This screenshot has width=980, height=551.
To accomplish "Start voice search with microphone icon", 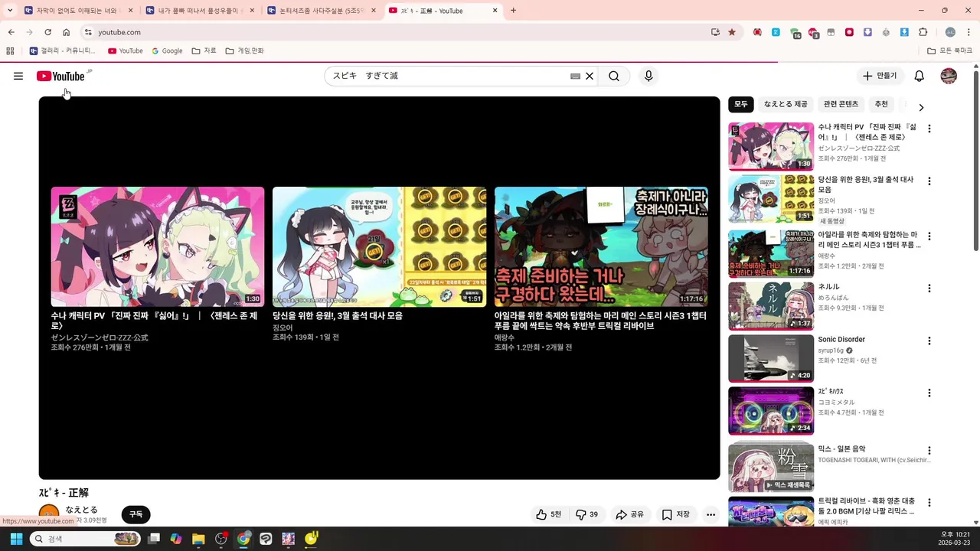I will tap(648, 76).
